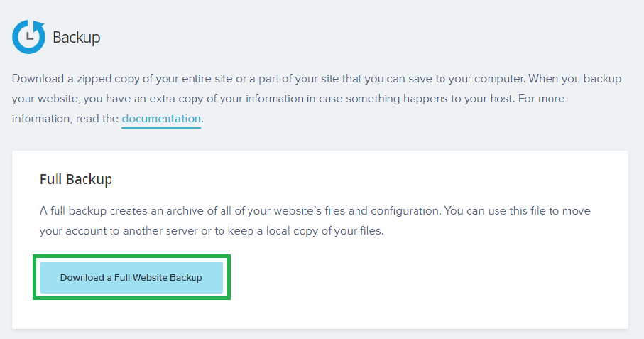Click the blue Backup clock icon
The width and height of the screenshot is (644, 339).
[x=28, y=37]
